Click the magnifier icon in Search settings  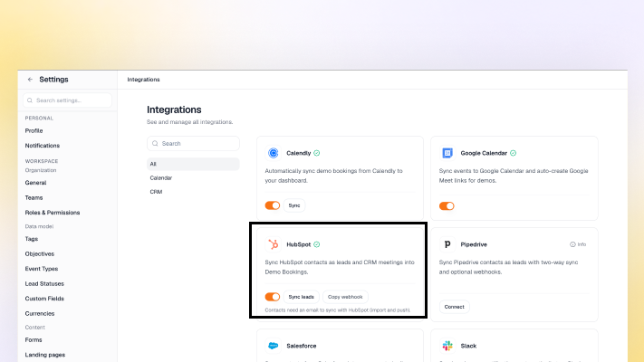30,100
